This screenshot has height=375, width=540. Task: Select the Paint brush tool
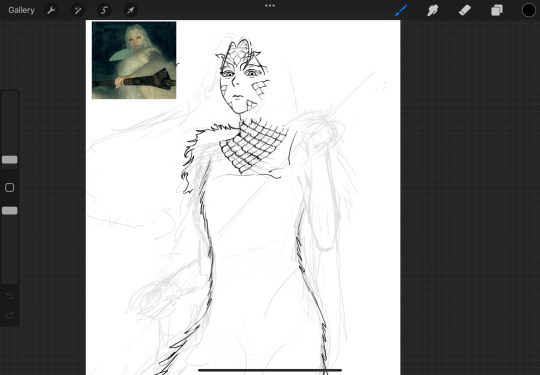pyautogui.click(x=401, y=10)
